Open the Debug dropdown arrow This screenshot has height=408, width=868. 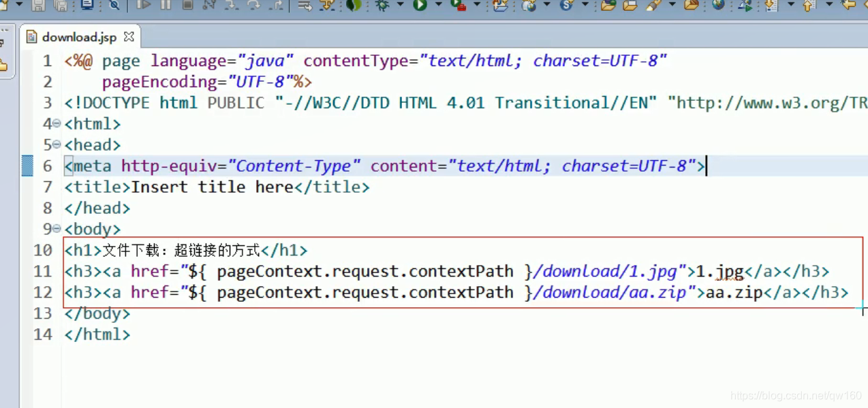coord(399,5)
